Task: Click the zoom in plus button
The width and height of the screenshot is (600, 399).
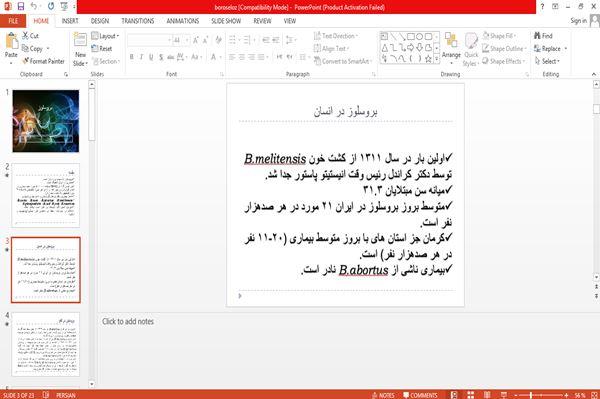Action: tap(566, 395)
